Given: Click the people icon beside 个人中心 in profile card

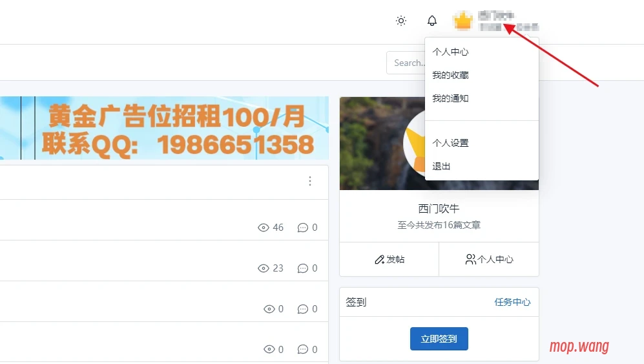Looking at the screenshot, I should coord(470,259).
